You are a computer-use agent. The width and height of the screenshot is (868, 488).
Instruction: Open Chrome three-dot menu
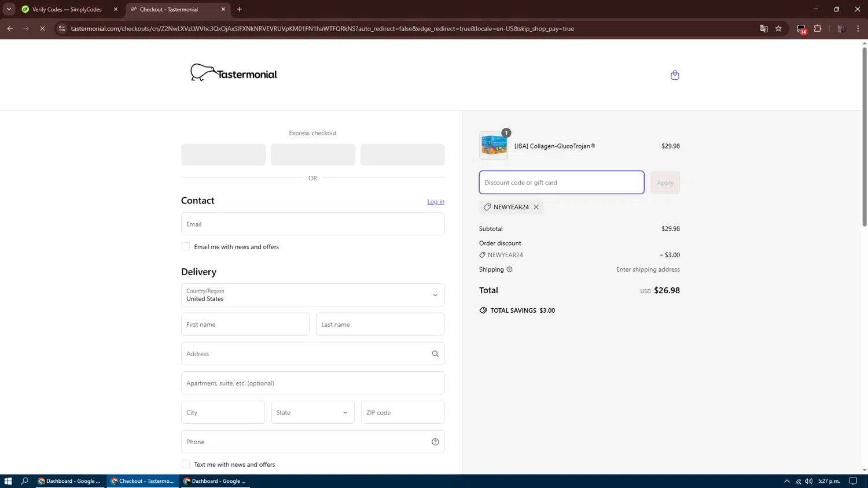pyautogui.click(x=858, y=28)
